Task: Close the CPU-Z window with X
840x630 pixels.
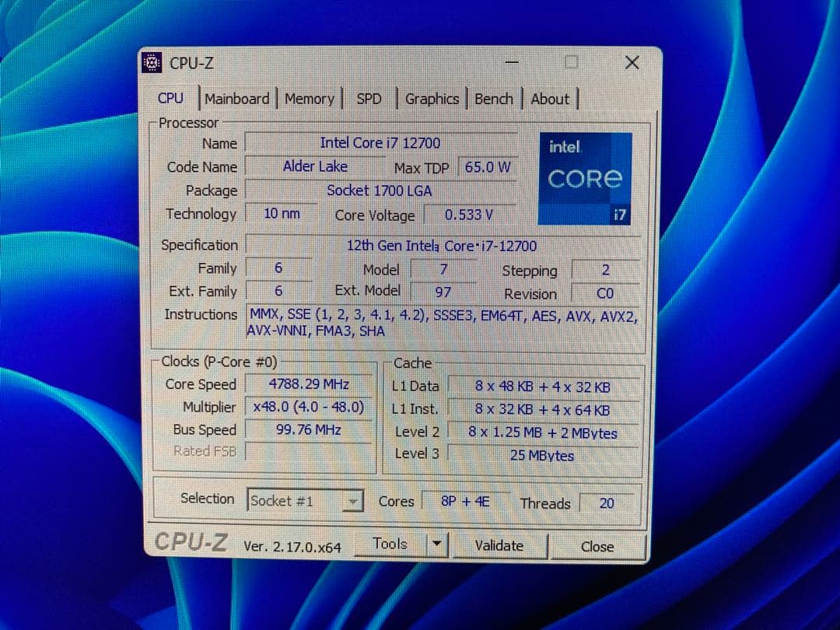Action: click(x=632, y=63)
